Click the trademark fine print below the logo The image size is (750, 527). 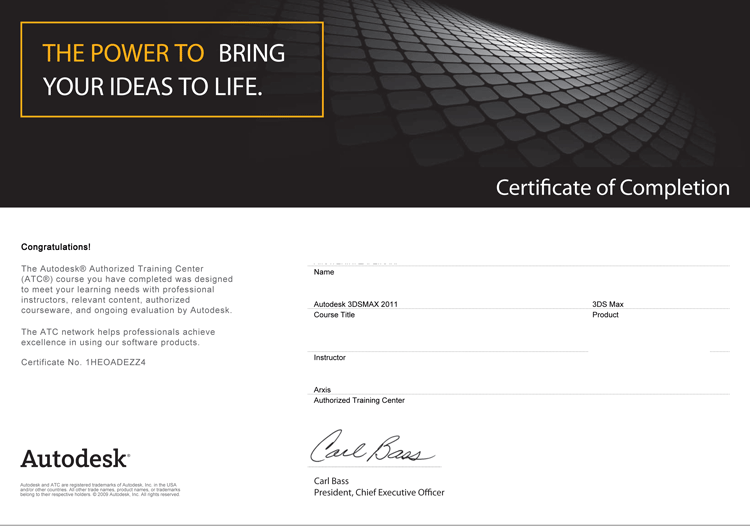100,490
